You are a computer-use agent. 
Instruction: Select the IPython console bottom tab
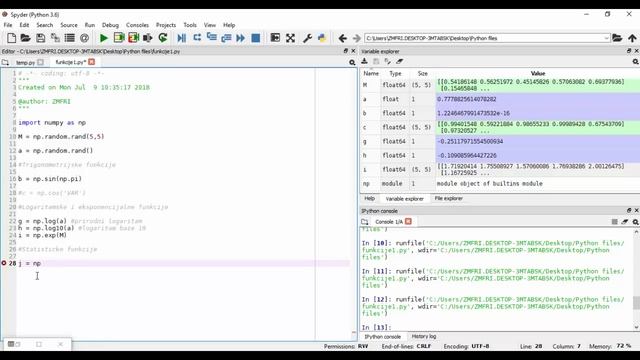tap(382, 337)
